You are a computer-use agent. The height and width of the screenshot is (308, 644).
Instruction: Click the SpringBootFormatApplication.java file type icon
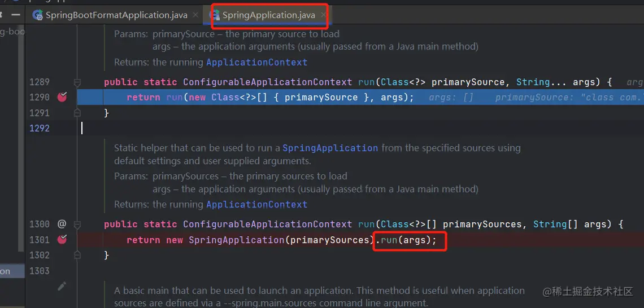click(x=38, y=15)
